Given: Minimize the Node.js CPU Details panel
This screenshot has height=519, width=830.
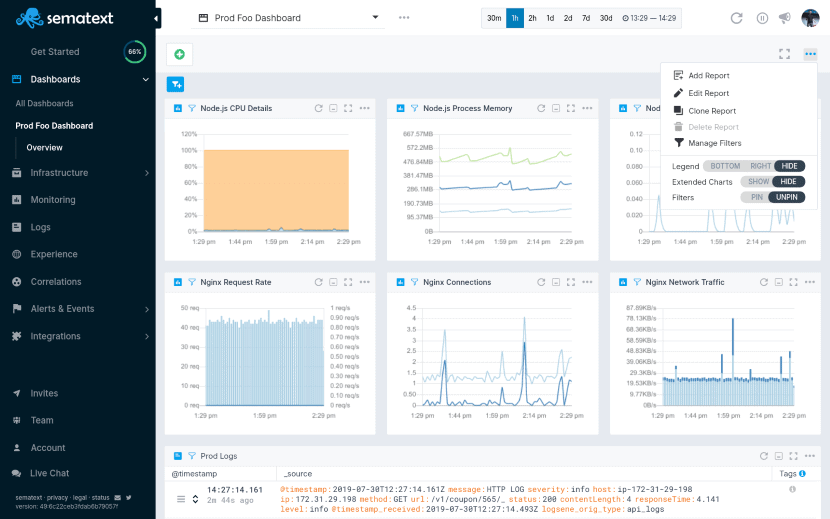Looking at the screenshot, I should [x=333, y=108].
